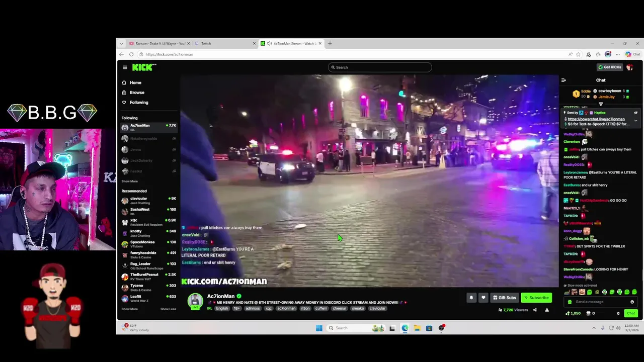Open clavicular recommended channel
Image resolution: width=644 pixels, height=362 pixels.
148,201
